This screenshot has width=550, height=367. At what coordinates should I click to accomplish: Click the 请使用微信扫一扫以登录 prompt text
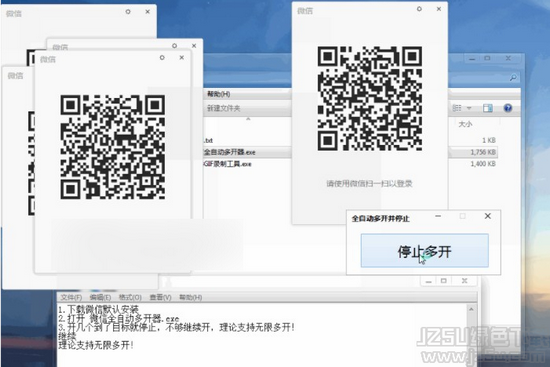click(369, 184)
